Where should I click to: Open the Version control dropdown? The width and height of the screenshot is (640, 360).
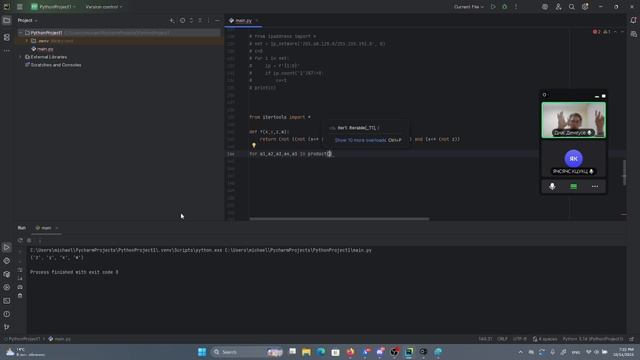[x=104, y=7]
